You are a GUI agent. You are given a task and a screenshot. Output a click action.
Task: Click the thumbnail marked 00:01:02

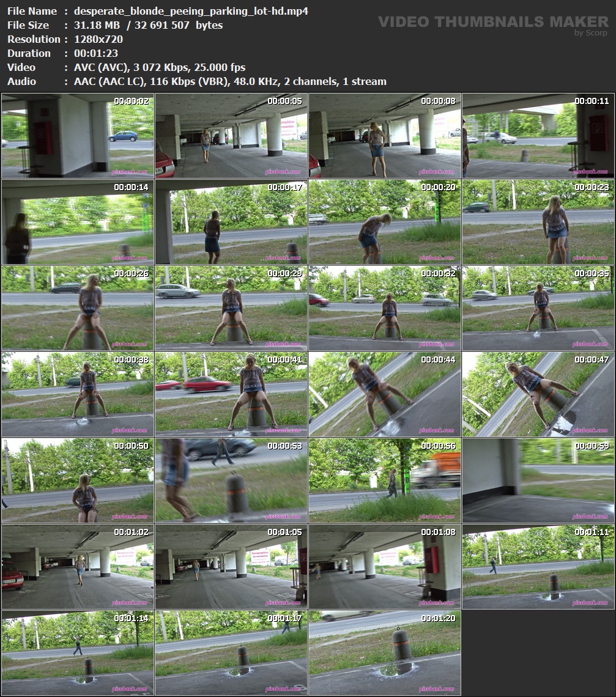(x=78, y=567)
